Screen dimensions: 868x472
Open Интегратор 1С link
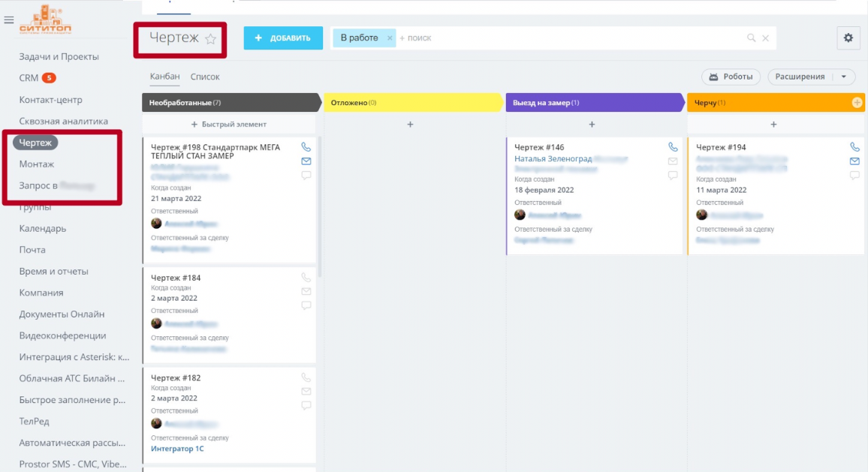pos(177,449)
